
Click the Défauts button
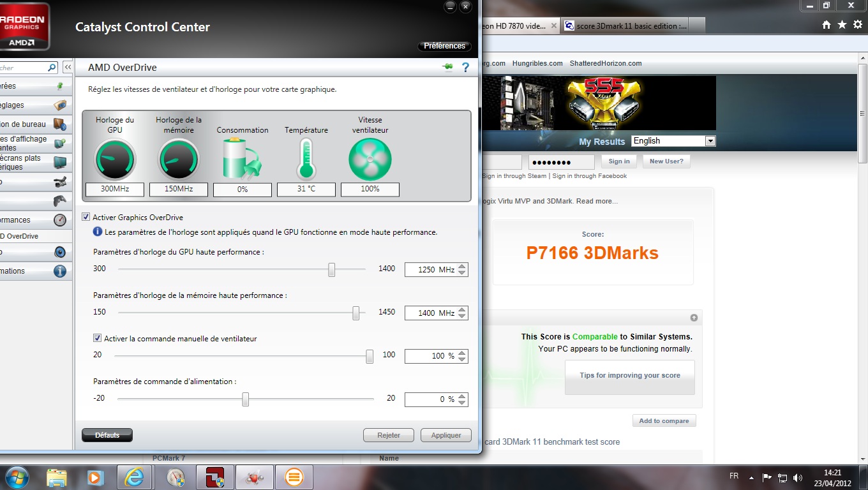click(107, 435)
